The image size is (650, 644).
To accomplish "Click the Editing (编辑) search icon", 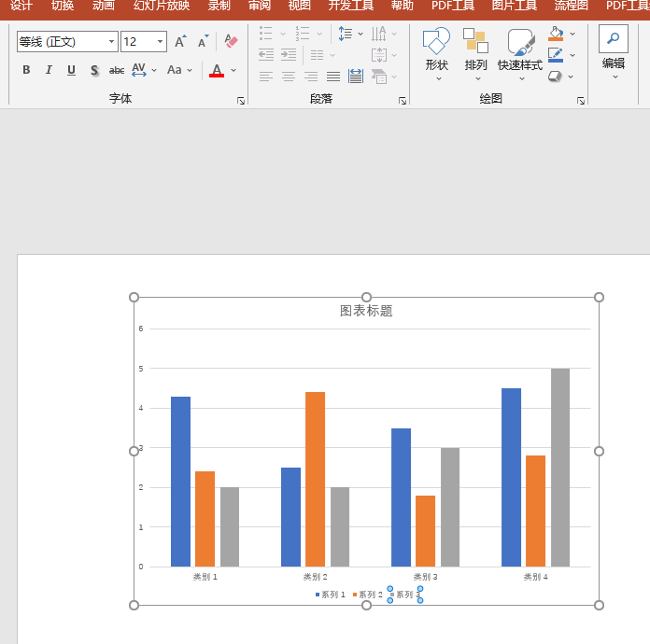I will [613, 39].
